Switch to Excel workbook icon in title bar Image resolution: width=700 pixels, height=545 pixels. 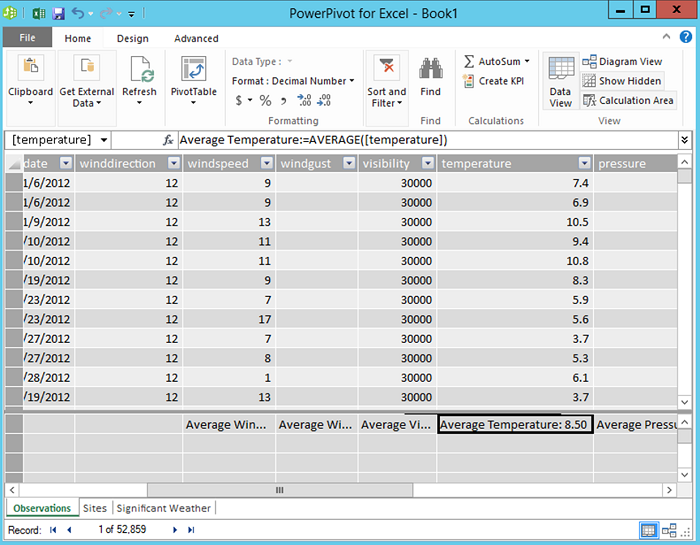(x=39, y=14)
